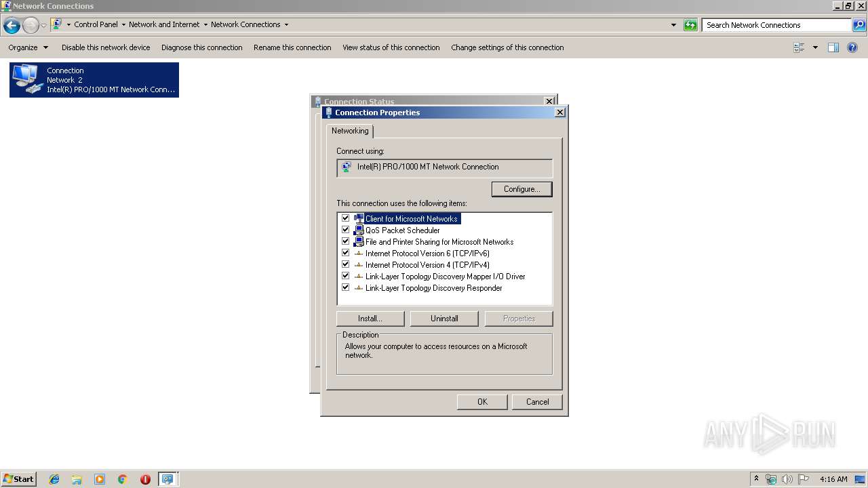Click OK in Connection Properties
This screenshot has height=488, width=868.
[482, 402]
